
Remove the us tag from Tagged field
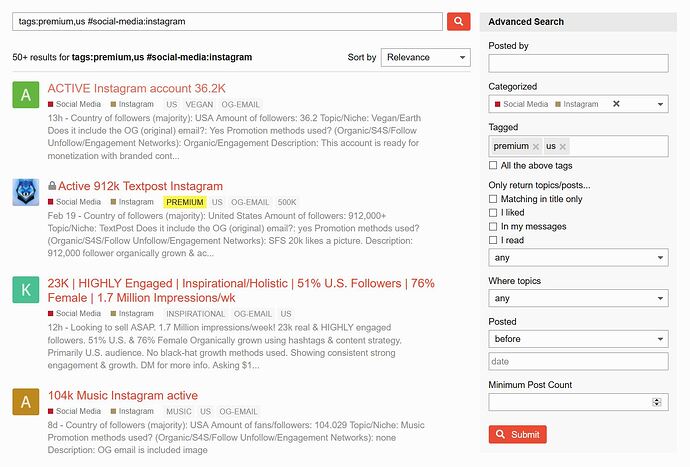pyautogui.click(x=562, y=147)
